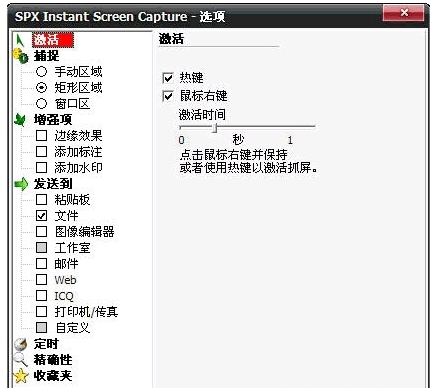Image resolution: width=430 pixels, height=388 pixels.
Task: Open the 增强项 section
Action: pyautogui.click(x=53, y=120)
